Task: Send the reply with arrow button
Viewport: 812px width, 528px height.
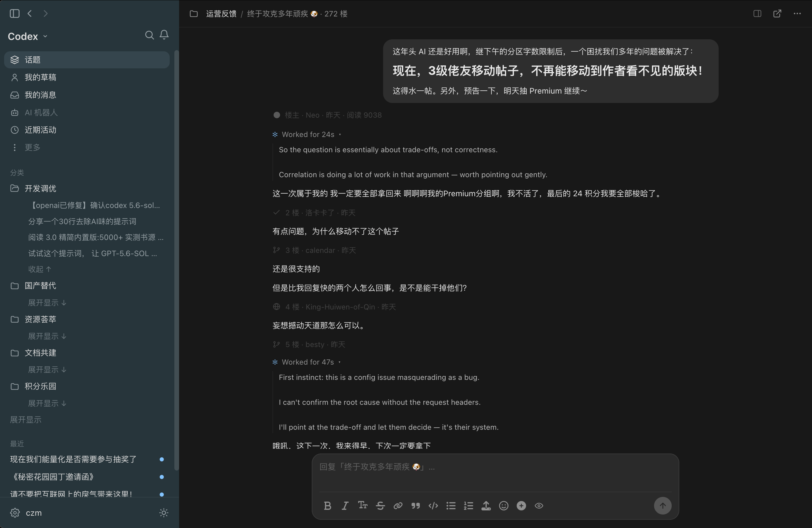Action: point(662,505)
